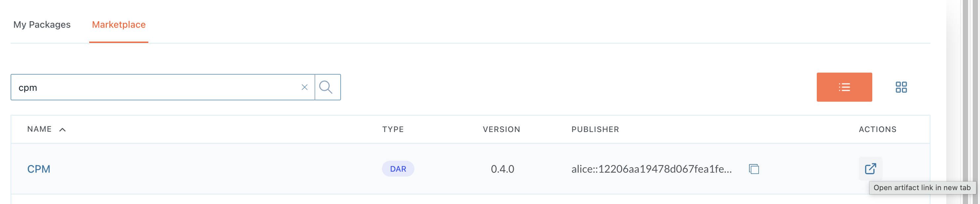980x204 pixels.
Task: Click the DAR type badge
Action: pyautogui.click(x=398, y=169)
